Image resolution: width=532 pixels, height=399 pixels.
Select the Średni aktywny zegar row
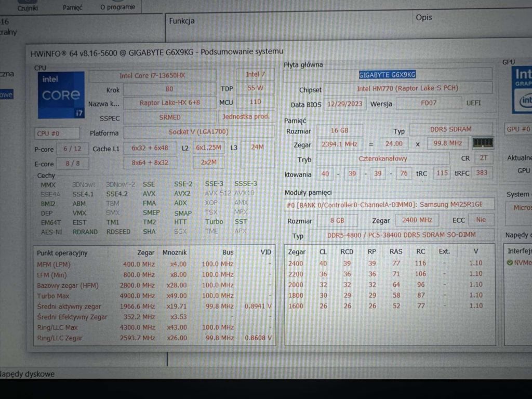tap(154, 307)
